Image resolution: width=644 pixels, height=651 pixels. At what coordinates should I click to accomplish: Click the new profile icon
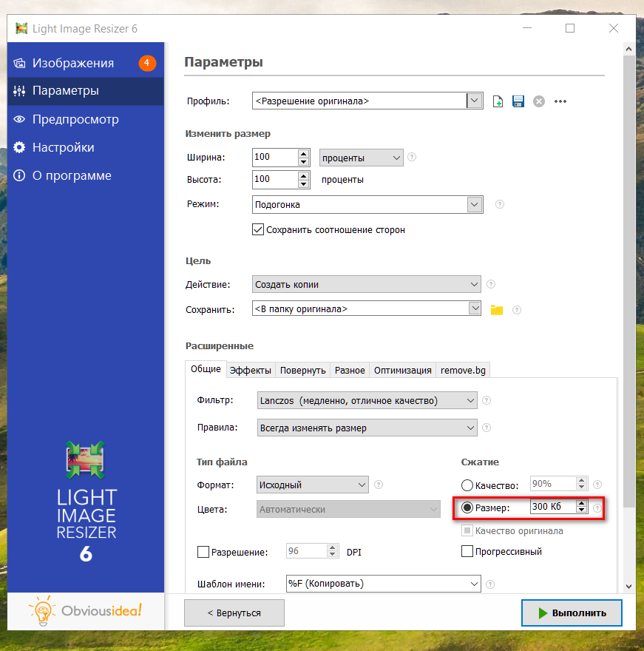point(498,101)
